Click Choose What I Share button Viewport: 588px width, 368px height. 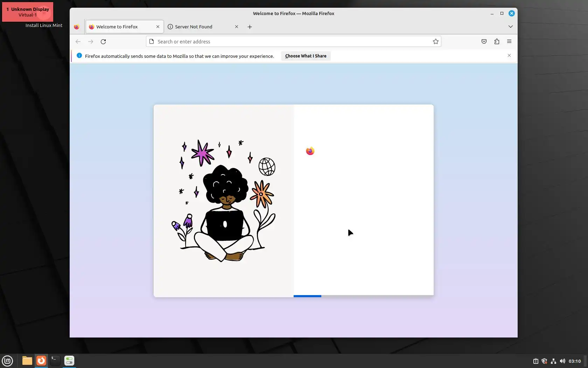306,56
